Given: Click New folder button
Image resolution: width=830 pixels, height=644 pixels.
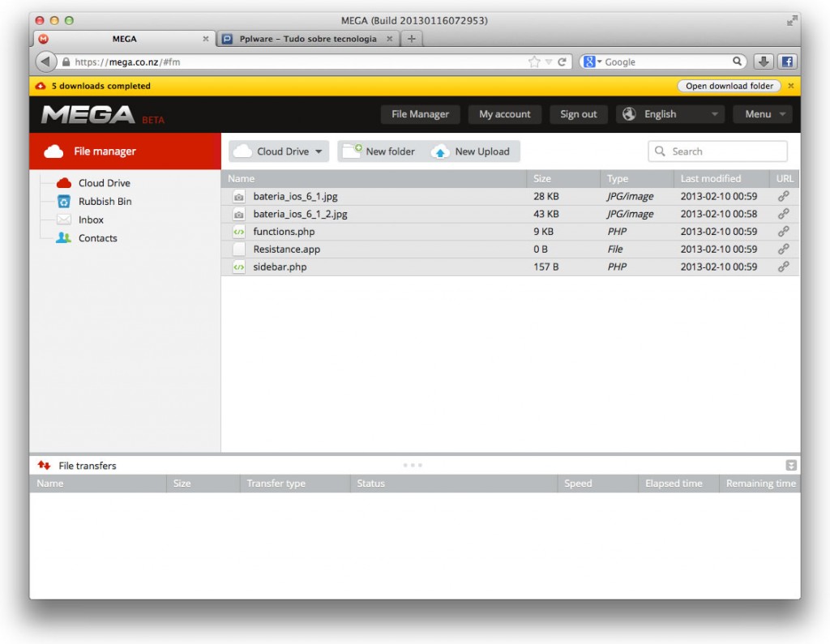Looking at the screenshot, I should tap(381, 151).
